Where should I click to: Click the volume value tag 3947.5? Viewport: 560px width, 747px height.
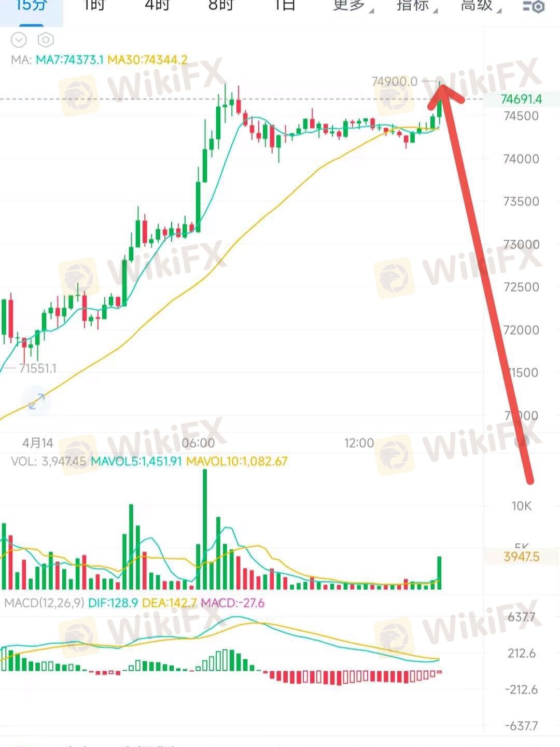point(521,557)
